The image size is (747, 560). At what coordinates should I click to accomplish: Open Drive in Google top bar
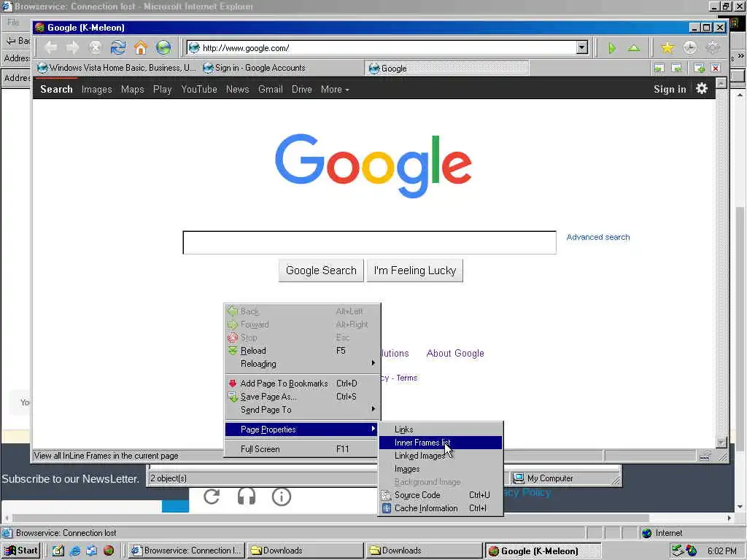point(301,89)
